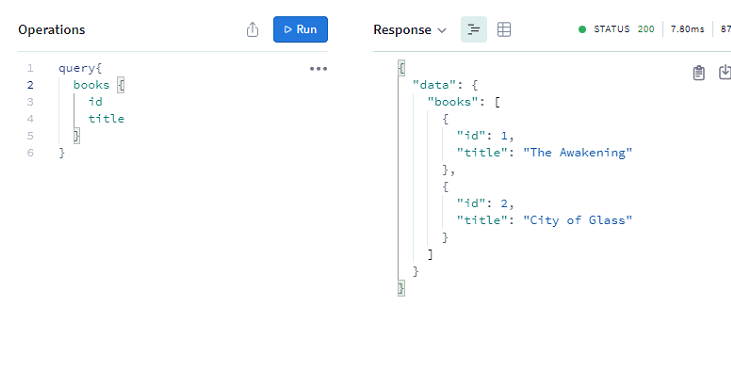Select line number 2 in the editor
The image size is (731, 365).
30,85
